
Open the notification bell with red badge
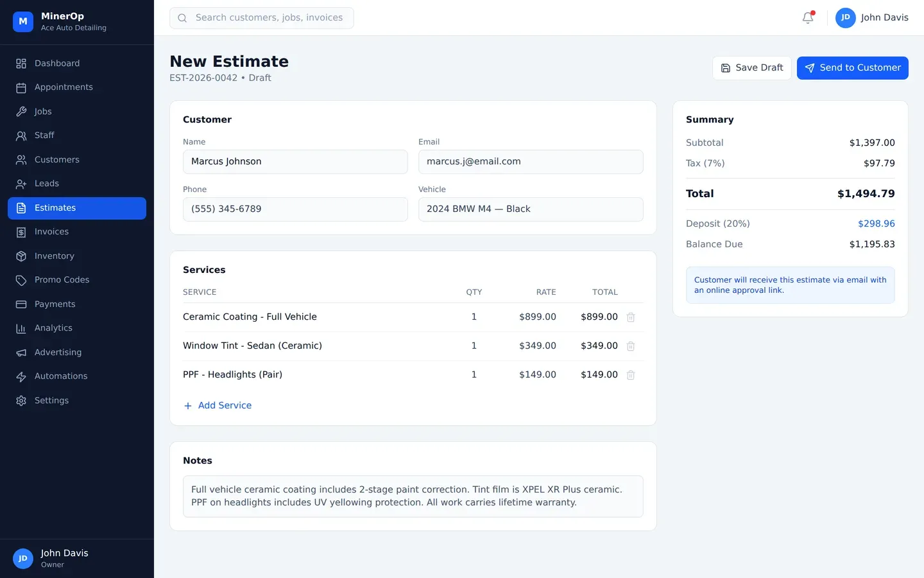tap(807, 18)
